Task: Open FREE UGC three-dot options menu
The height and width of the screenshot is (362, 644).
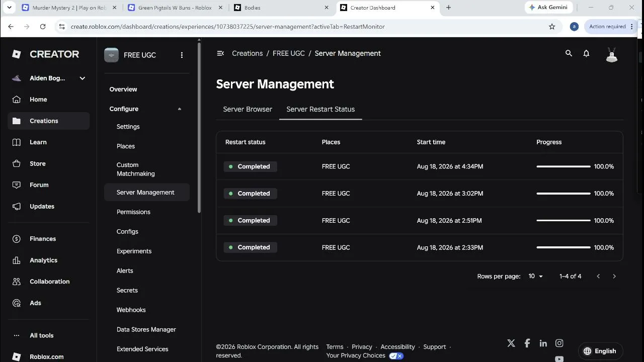Action: (182, 55)
